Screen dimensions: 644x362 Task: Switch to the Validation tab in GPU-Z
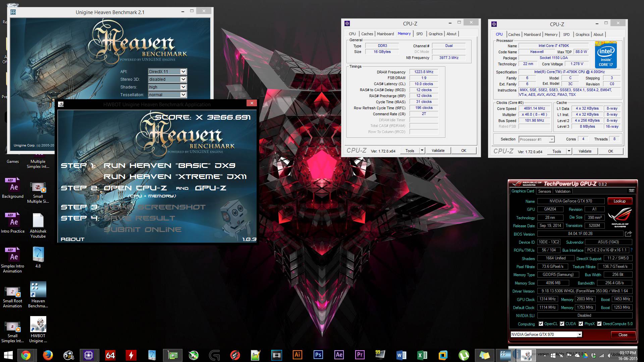(562, 191)
